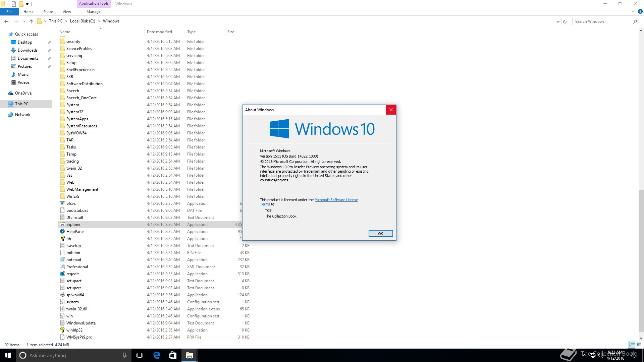This screenshot has height=362, width=644.
Task: Select the regedit application icon
Action: pyautogui.click(x=62, y=274)
